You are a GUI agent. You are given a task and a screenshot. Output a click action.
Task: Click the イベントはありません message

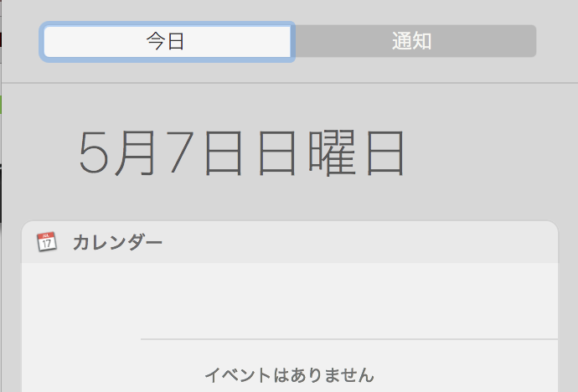pos(289,375)
